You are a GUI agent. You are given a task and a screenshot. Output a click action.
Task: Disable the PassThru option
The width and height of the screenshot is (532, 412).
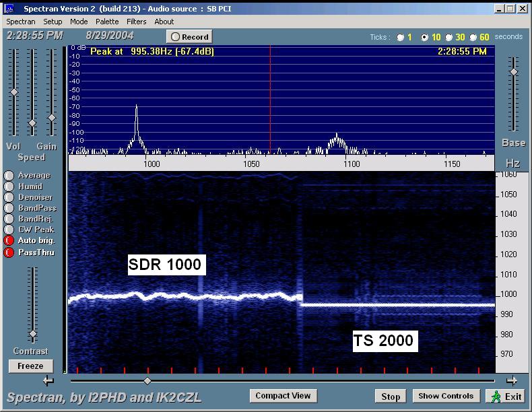[x=9, y=252]
